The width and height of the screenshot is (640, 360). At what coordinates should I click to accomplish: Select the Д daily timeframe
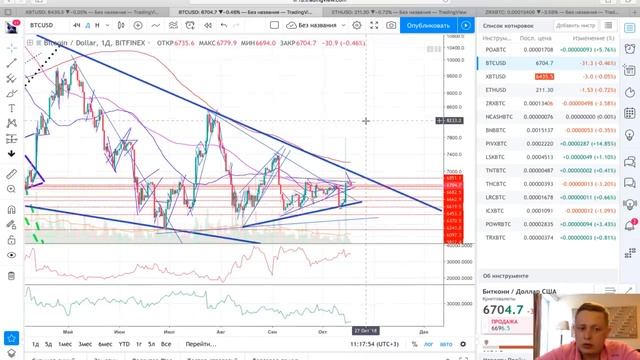click(x=88, y=25)
